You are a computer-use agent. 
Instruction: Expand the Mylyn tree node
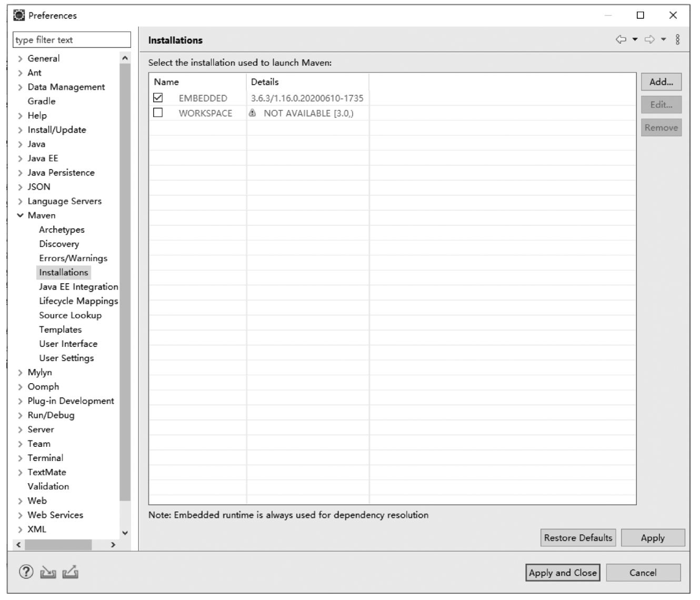tap(20, 373)
